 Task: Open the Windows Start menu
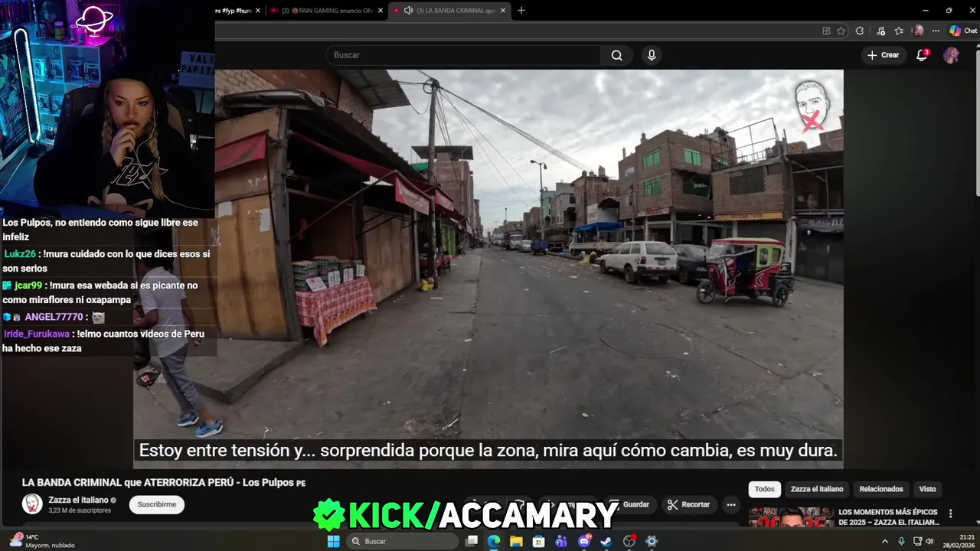tap(333, 541)
